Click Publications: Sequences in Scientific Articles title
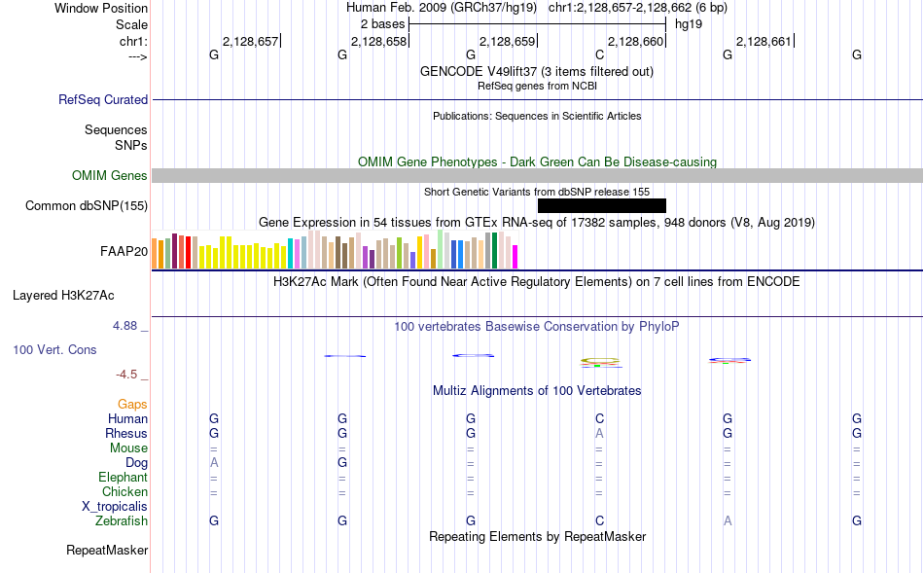This screenshot has height=573, width=924. pos(537,116)
